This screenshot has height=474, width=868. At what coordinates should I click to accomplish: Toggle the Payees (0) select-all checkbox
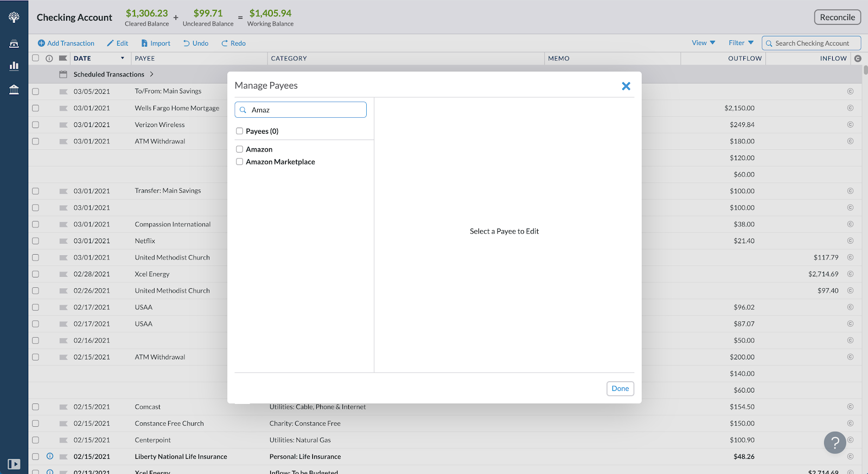click(239, 131)
